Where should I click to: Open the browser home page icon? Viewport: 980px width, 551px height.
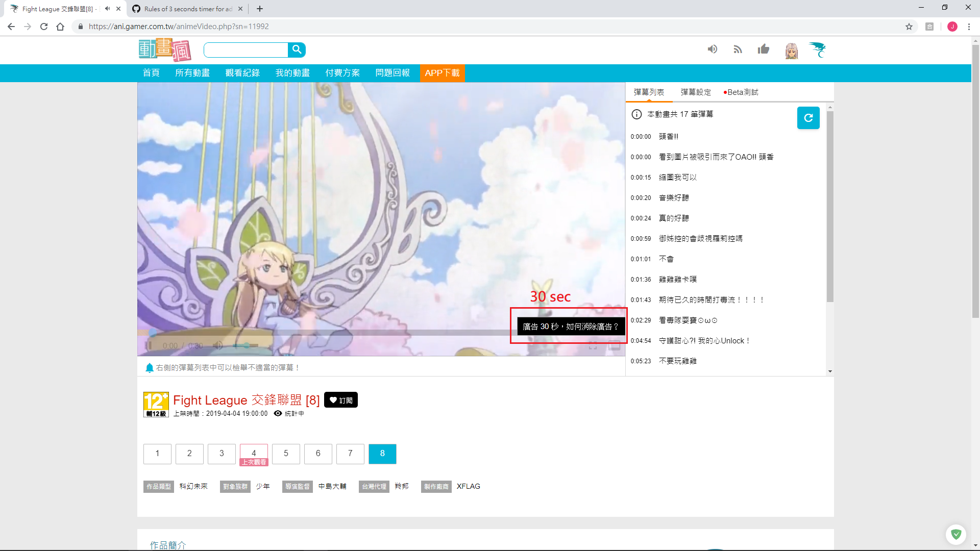(60, 27)
